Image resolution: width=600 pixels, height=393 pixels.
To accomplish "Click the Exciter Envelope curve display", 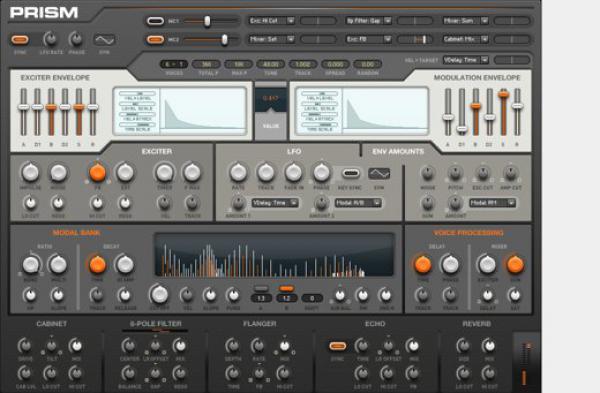I will point(203,110).
